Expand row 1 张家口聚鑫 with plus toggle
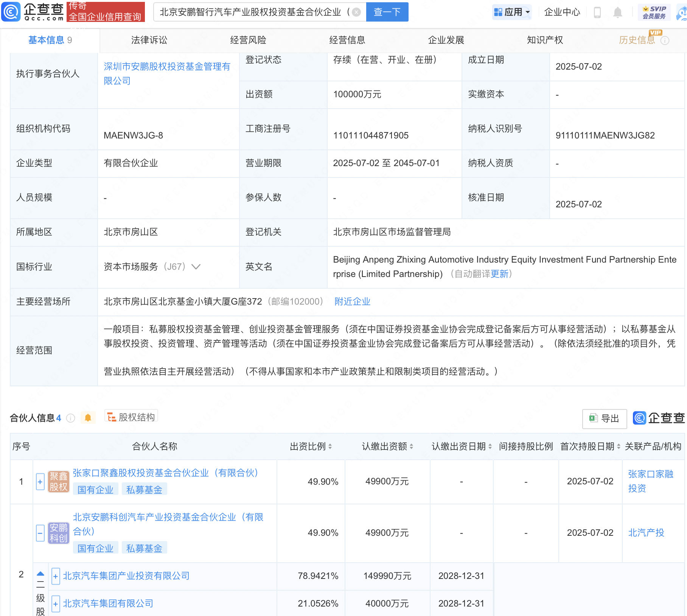The image size is (687, 616). [x=40, y=482]
